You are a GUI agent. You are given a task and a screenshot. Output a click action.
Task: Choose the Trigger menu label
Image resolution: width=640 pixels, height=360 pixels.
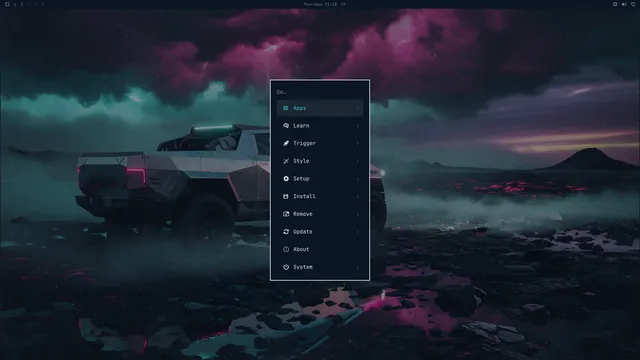point(304,143)
